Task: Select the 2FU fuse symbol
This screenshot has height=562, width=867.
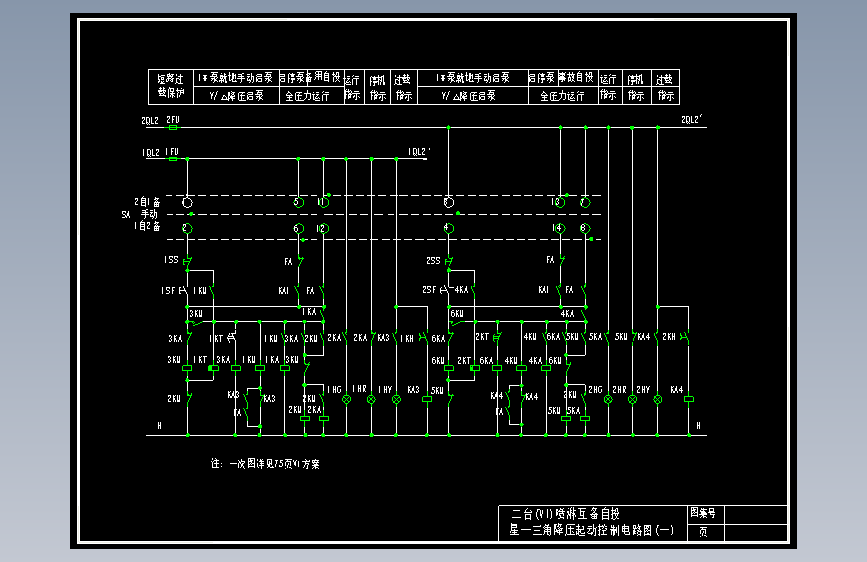Action: pos(173,127)
